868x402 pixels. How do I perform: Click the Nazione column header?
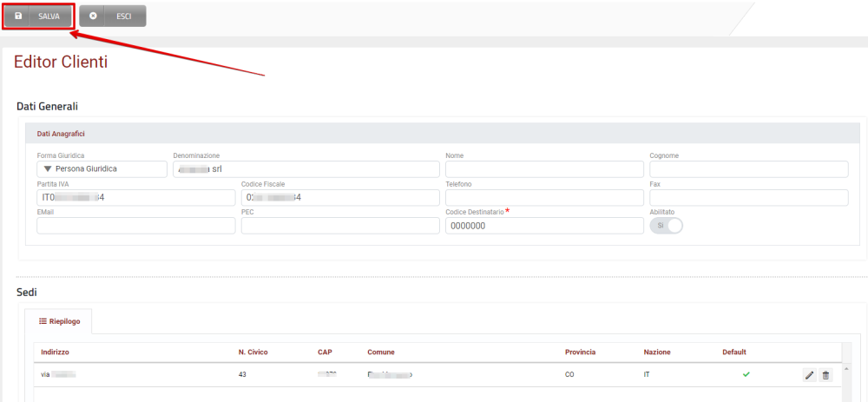(657, 353)
